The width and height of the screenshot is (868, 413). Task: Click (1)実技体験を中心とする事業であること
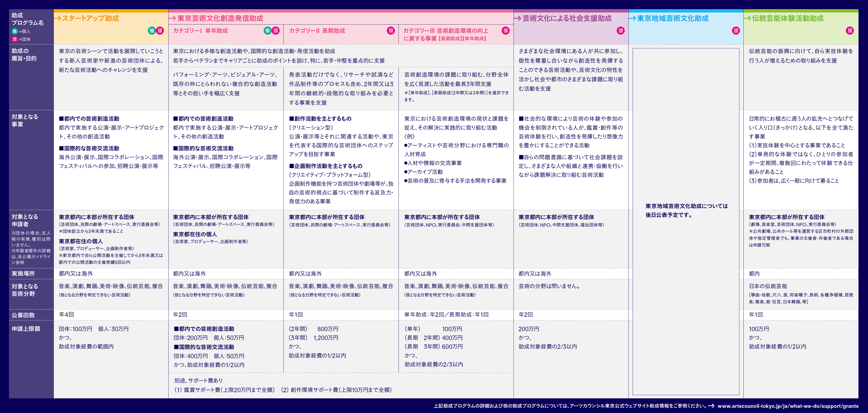coord(797,145)
